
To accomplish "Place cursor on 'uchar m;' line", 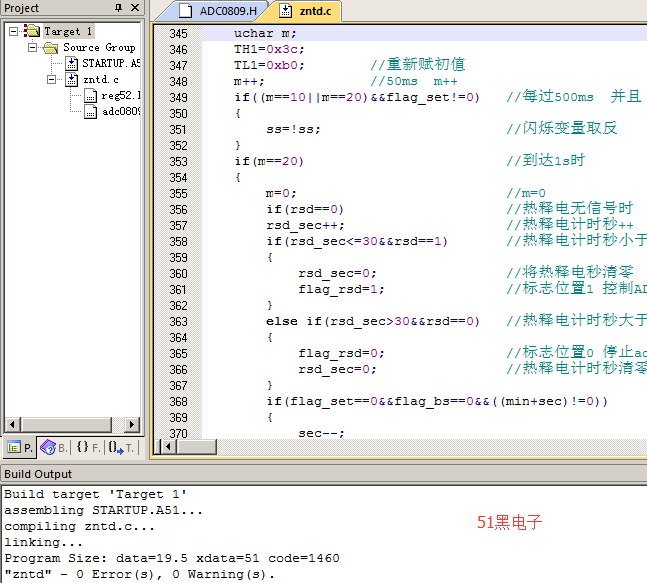I will pyautogui.click(x=265, y=33).
